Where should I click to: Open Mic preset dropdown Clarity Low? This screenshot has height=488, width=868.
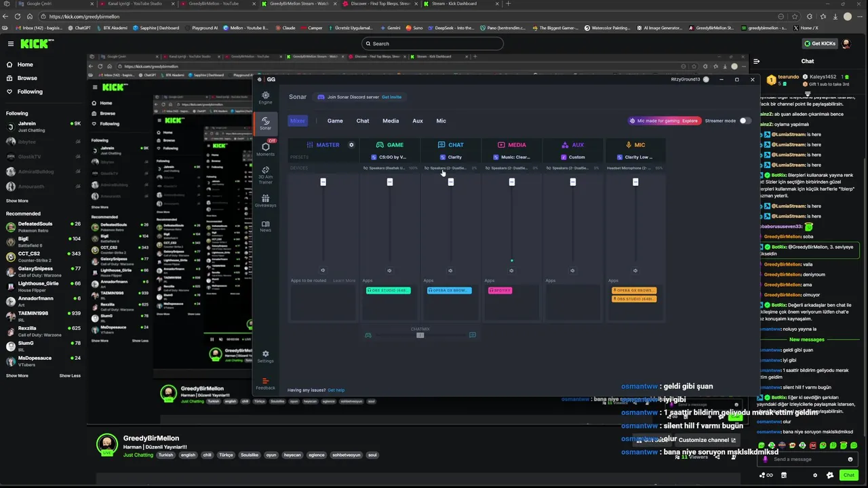(635, 157)
